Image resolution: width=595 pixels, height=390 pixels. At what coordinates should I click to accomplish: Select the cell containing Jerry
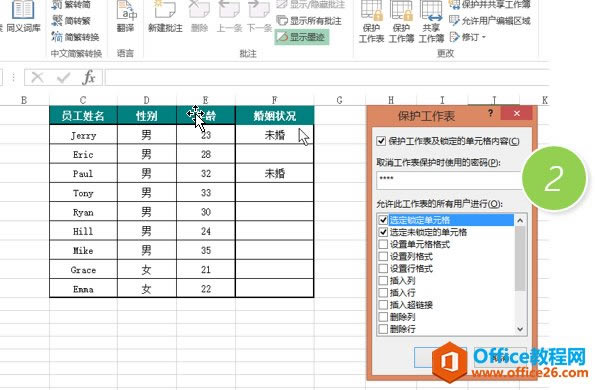[83, 135]
